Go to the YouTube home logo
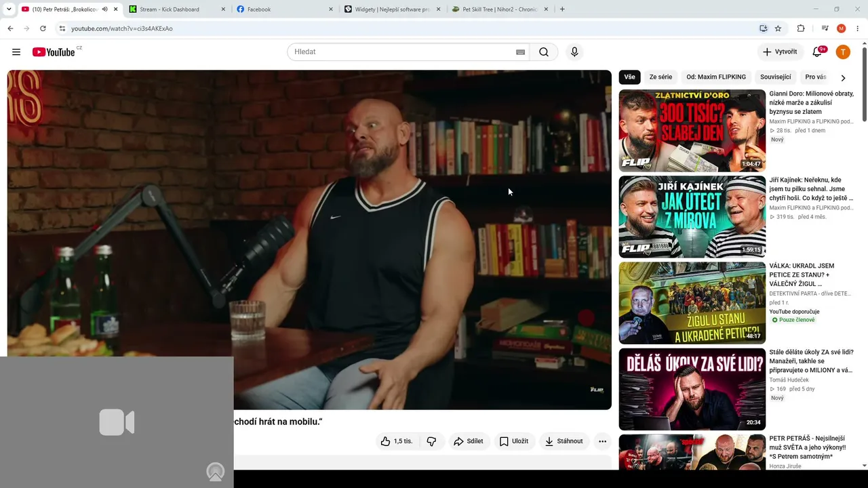 coord(54,52)
